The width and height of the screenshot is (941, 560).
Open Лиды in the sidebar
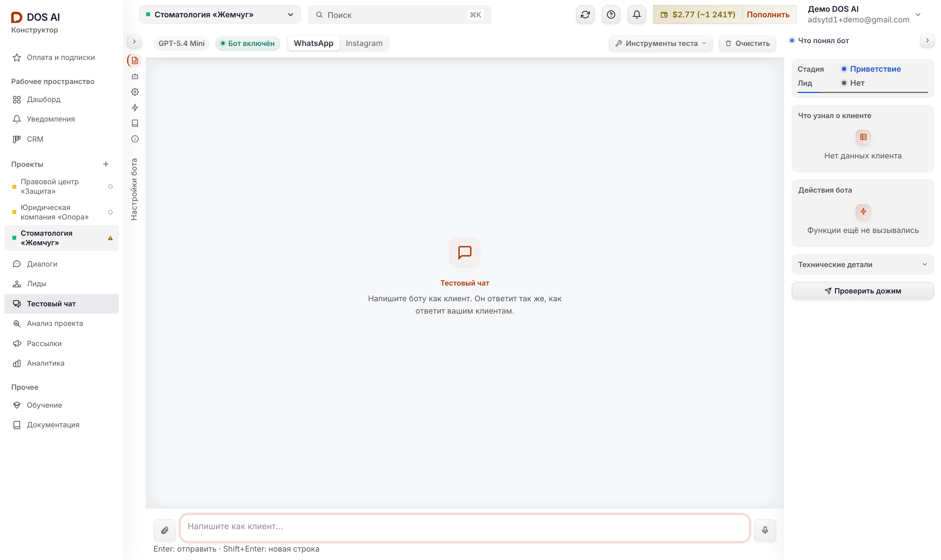coord(62,284)
